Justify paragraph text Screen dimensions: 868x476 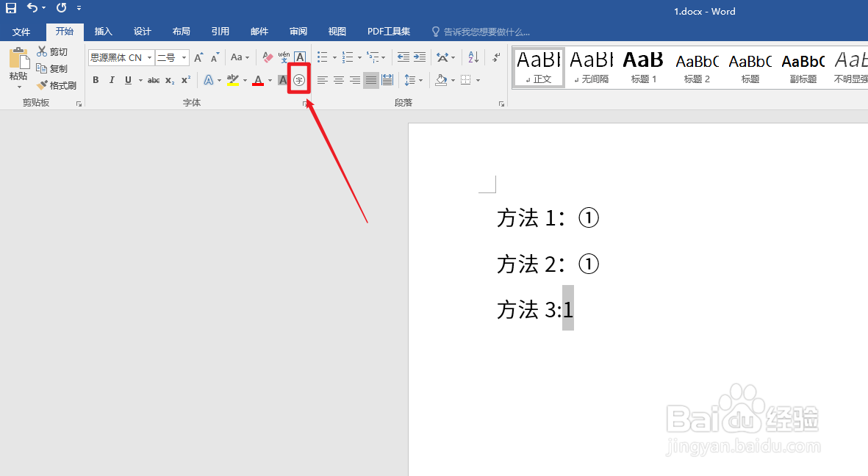[371, 80]
